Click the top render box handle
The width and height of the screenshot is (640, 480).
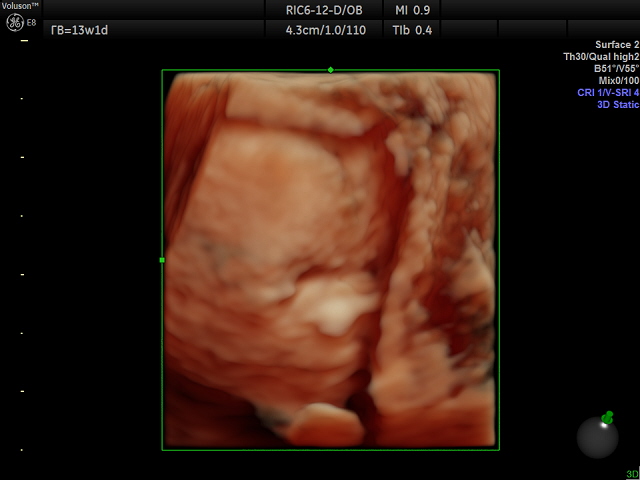331,70
